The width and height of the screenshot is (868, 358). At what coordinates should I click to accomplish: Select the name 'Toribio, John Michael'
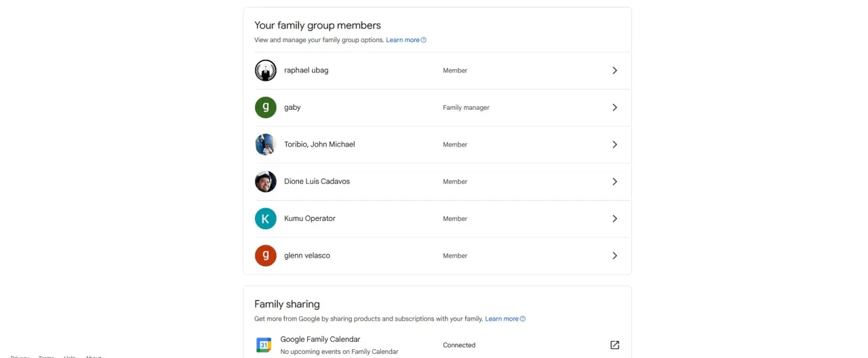[x=319, y=144]
